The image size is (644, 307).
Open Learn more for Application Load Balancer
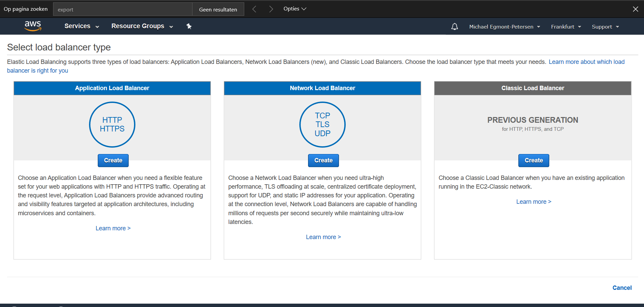point(113,228)
